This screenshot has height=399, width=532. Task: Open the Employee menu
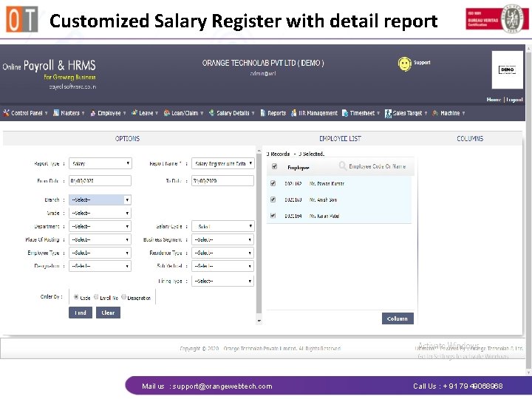coord(108,113)
